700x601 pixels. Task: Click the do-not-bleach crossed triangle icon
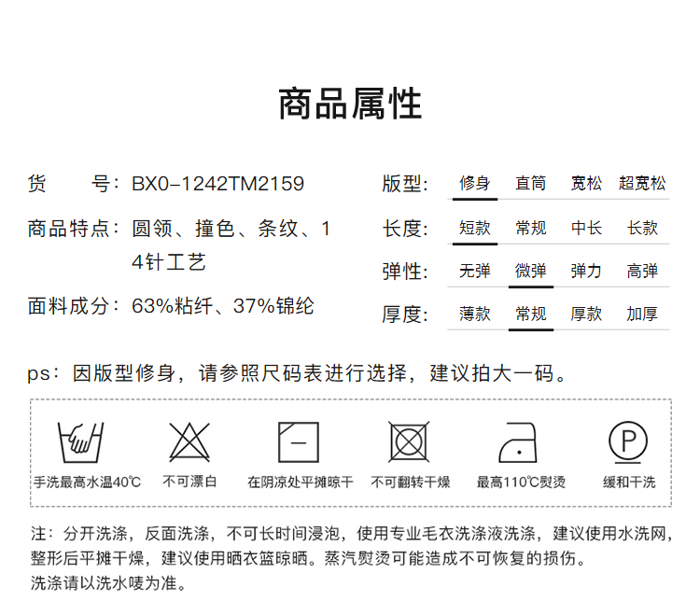tap(190, 442)
